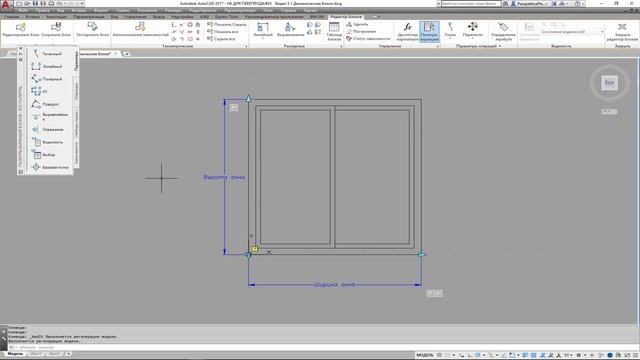The height and width of the screenshot is (360, 640).
Task: Choose Rotation parameter in authoring palette
Action: tap(46, 104)
